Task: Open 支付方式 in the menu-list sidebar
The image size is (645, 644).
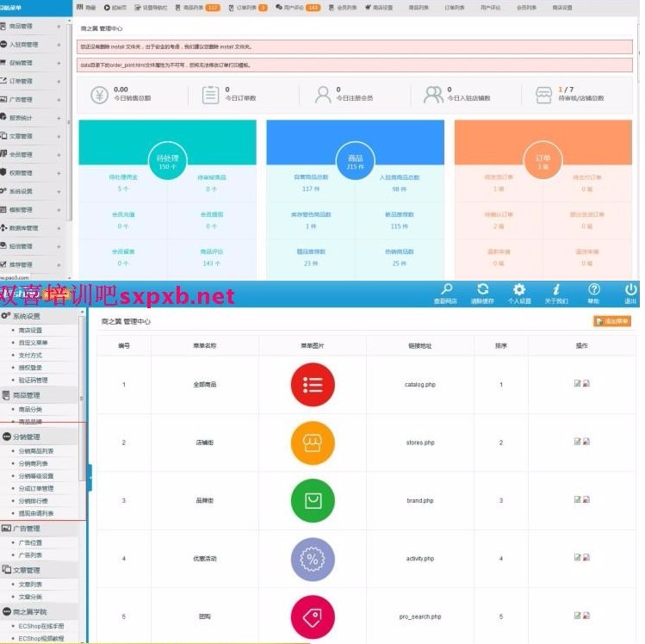Action: (30, 355)
